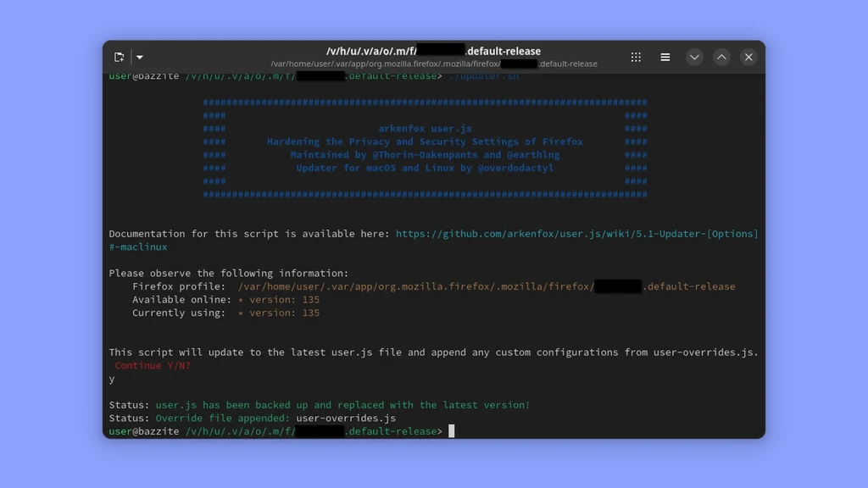The height and width of the screenshot is (488, 868).
Task: Click the typed 'y' response
Action: pos(112,379)
